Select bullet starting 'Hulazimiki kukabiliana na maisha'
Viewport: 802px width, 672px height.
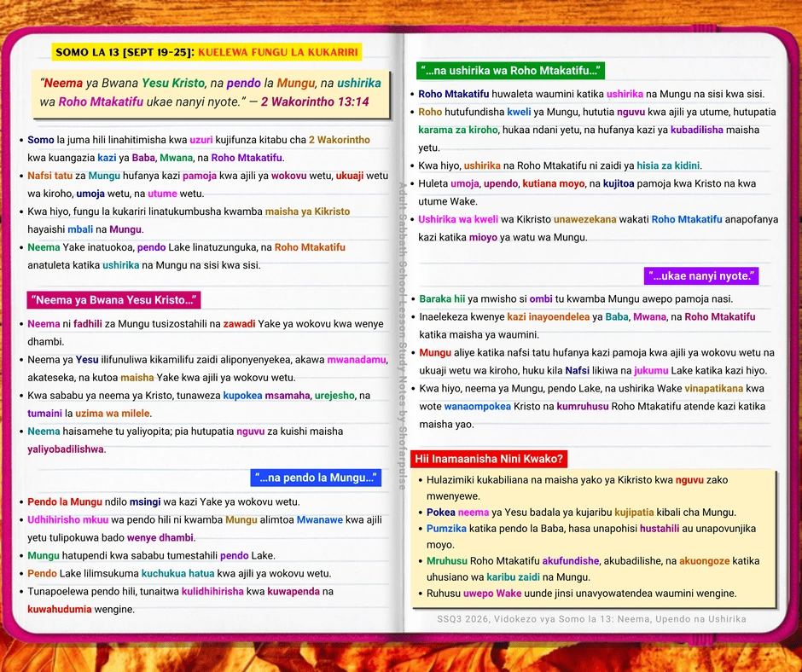[572, 488]
